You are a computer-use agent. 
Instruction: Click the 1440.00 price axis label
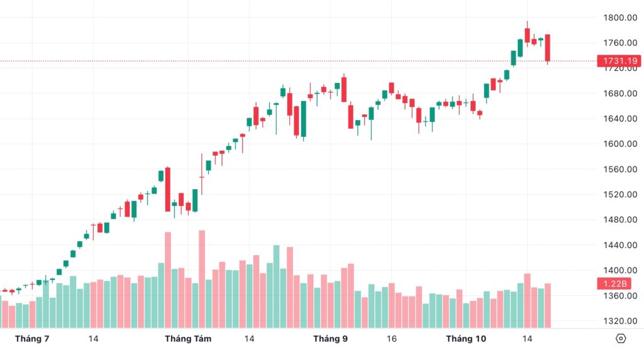point(618,245)
